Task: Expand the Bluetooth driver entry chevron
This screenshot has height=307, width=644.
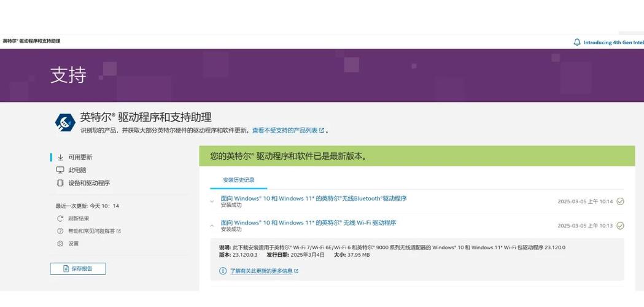Action: pos(212,201)
